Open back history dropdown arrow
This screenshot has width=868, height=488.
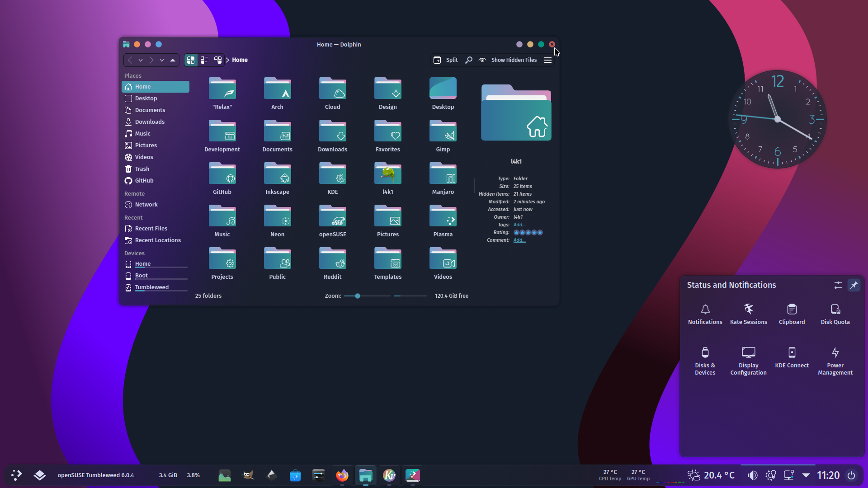click(141, 60)
